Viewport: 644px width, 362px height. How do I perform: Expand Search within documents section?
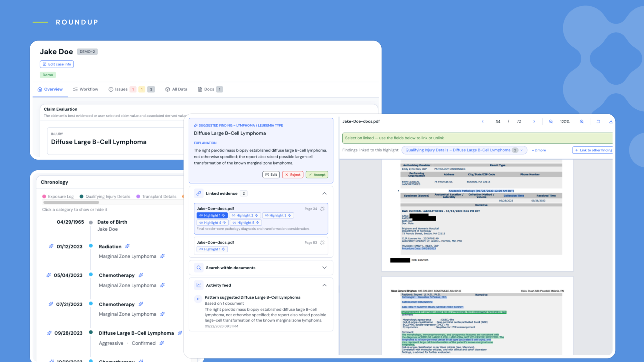tap(324, 268)
